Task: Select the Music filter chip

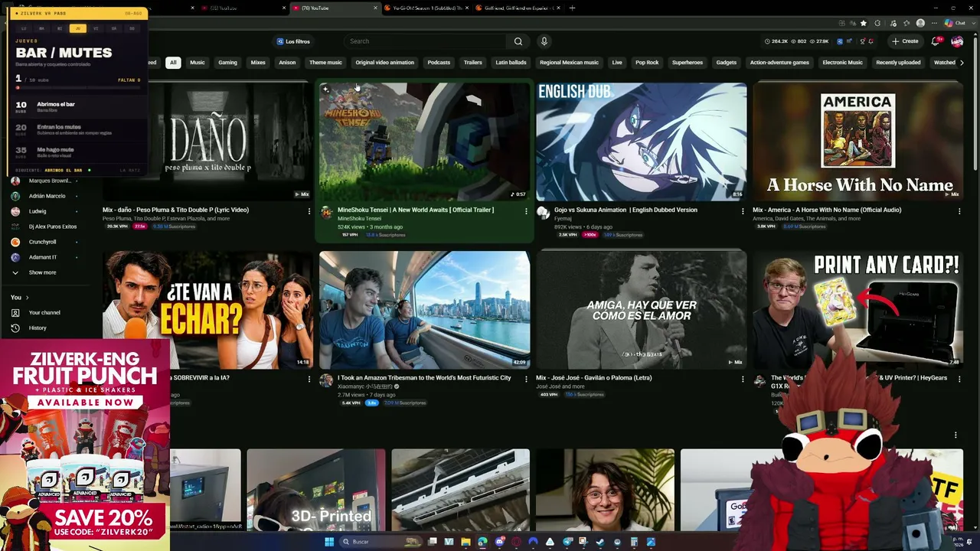Action: [198, 63]
